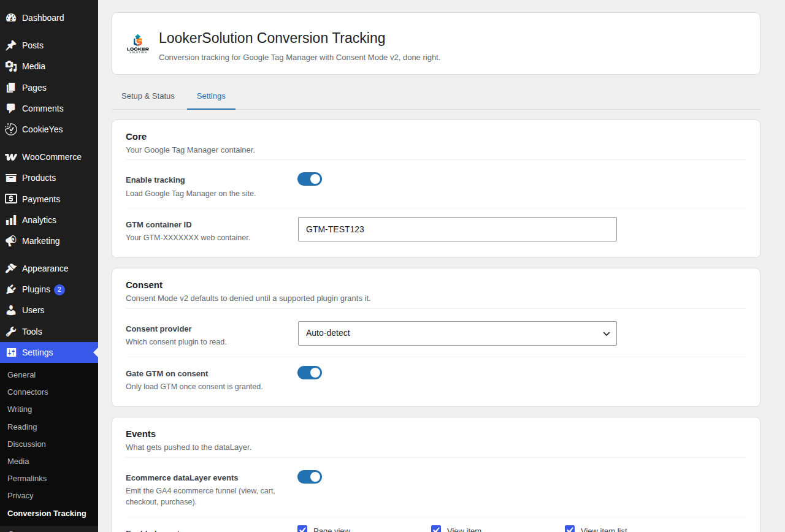The height and width of the screenshot is (532, 785).
Task: Click the Posts pushpin icon
Action: click(11, 45)
